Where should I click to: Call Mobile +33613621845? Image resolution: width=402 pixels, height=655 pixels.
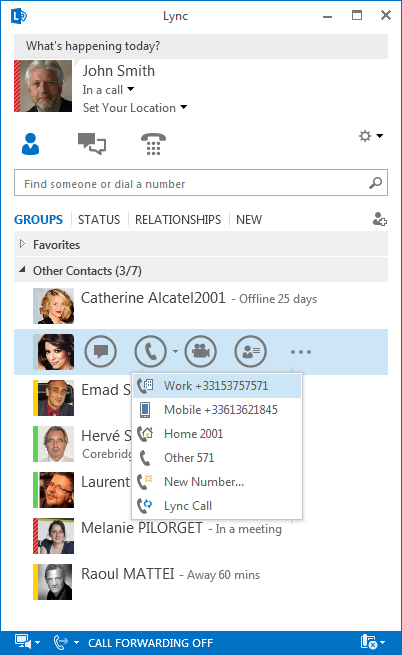pos(217,410)
